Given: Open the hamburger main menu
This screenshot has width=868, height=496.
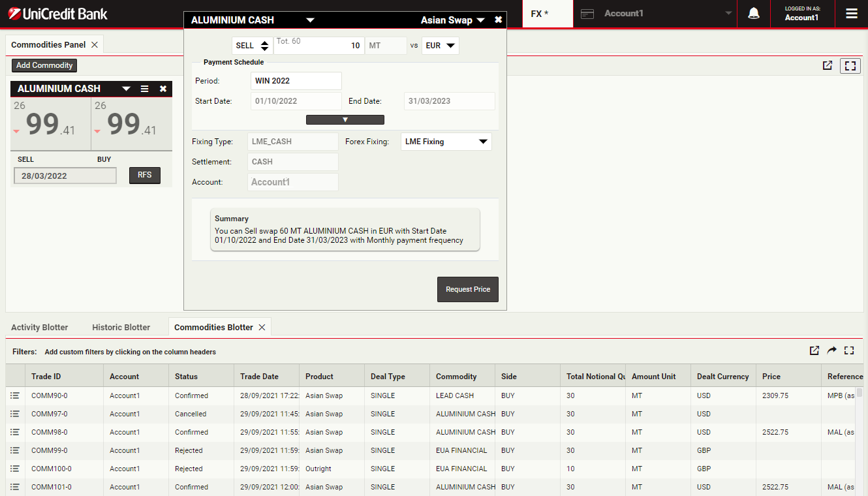Looking at the screenshot, I should pos(851,14).
